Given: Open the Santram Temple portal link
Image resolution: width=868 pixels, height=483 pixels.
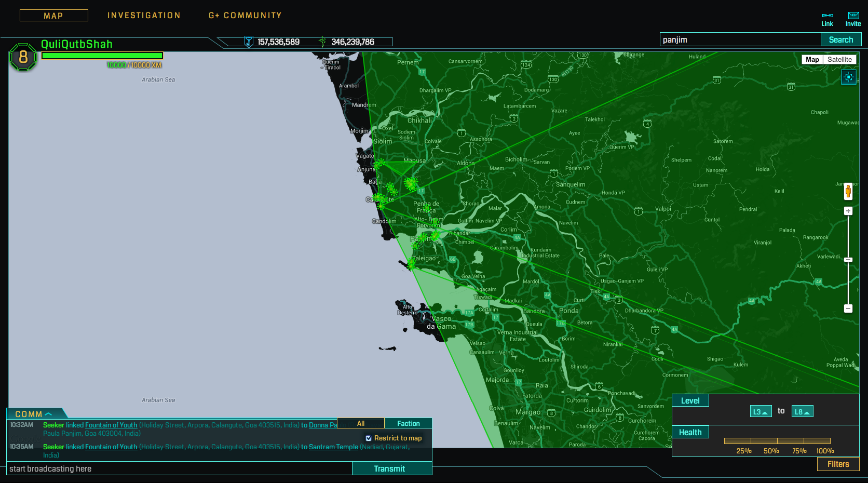Looking at the screenshot, I should tap(333, 447).
